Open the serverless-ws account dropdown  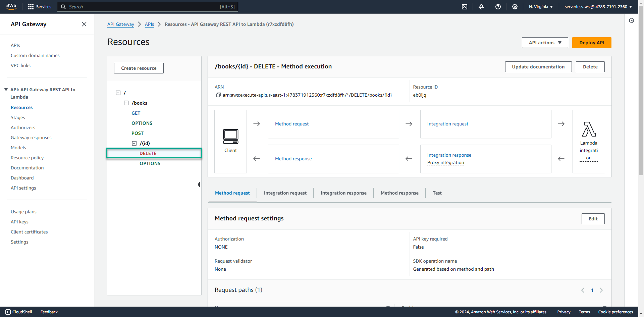click(x=598, y=7)
